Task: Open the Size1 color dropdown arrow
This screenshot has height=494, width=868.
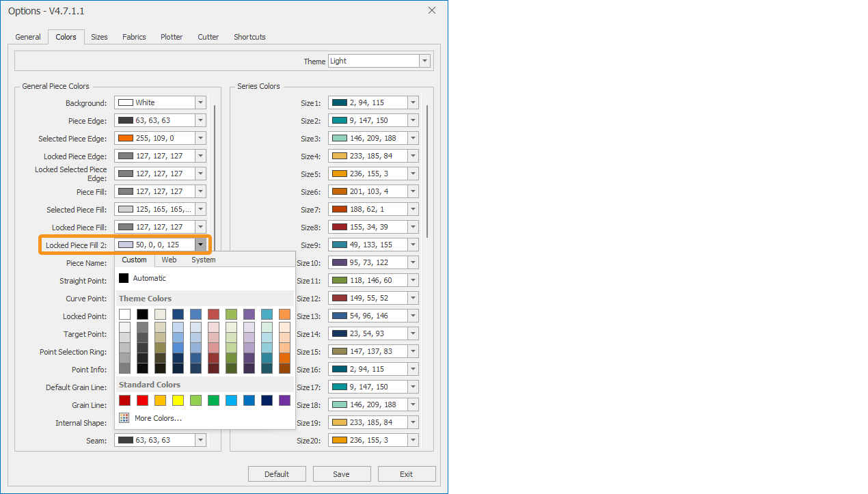Action: (413, 102)
